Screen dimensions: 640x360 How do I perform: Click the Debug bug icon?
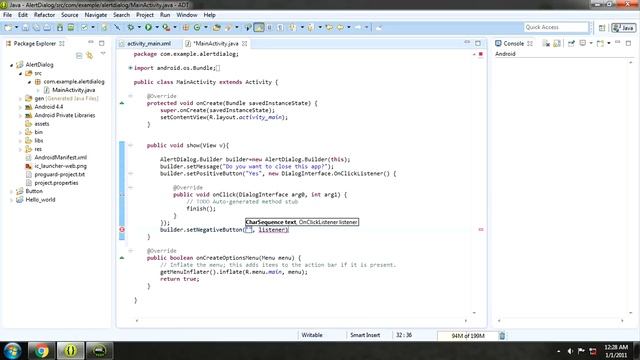[131, 27]
